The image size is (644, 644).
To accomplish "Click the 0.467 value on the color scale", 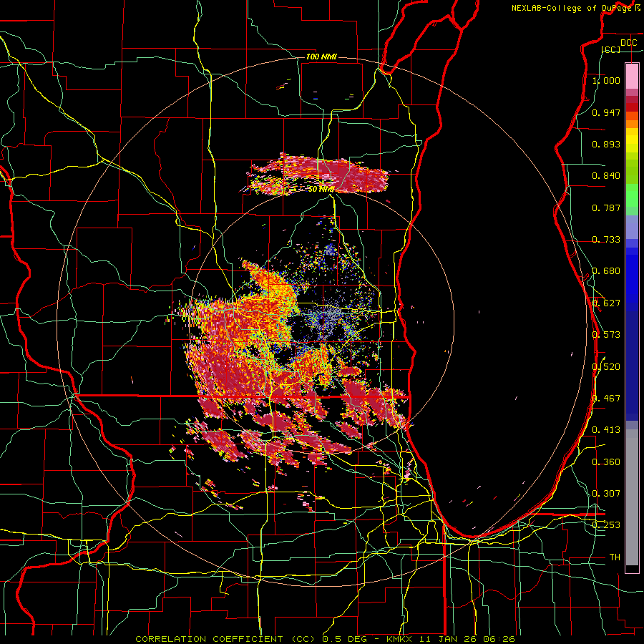I will pyautogui.click(x=606, y=399).
